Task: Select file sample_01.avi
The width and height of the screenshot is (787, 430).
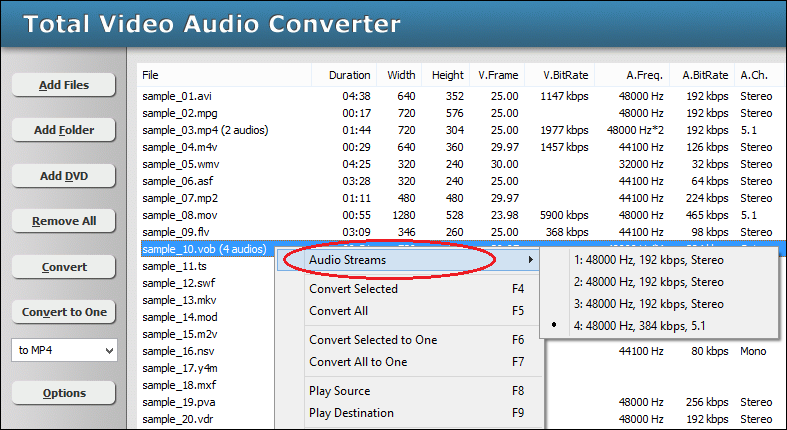Action: pyautogui.click(x=177, y=96)
